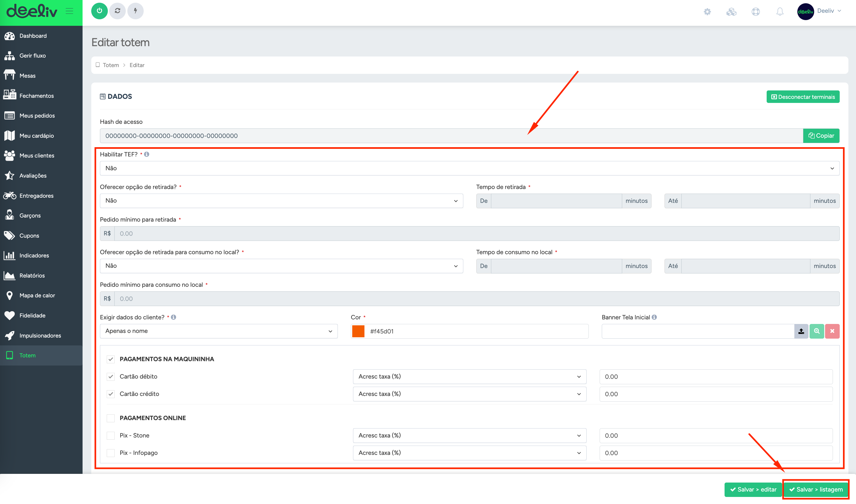Viewport: 856px width, 504px height.
Task: Expand the Exigir dados do cliente dropdown
Action: (219, 331)
